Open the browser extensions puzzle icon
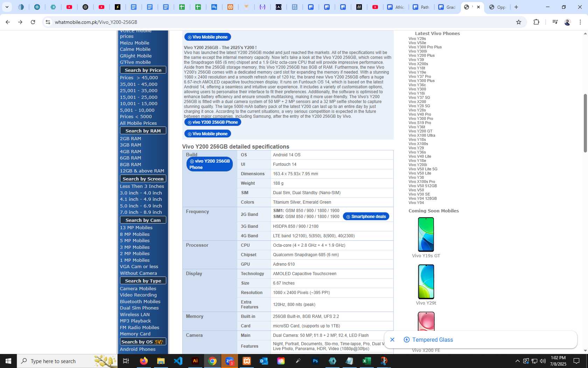The width and height of the screenshot is (588, 368). pos(536,22)
